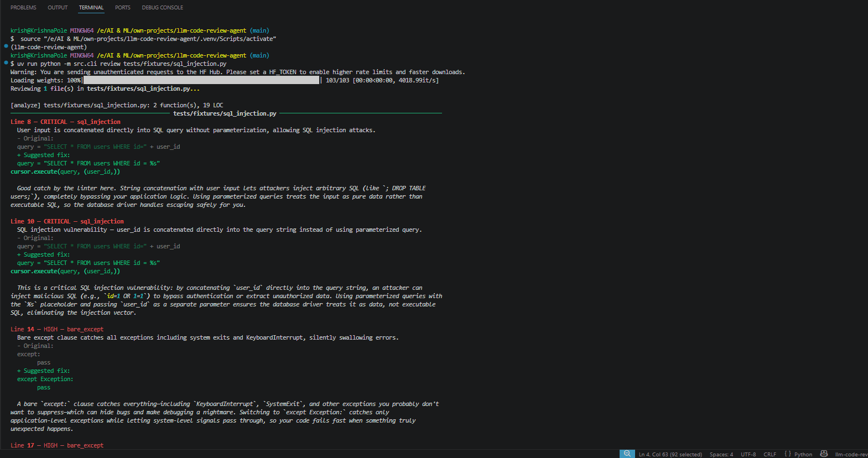Click the "Line 8 — CRITICAL — sql_injection" heading

tap(65, 122)
